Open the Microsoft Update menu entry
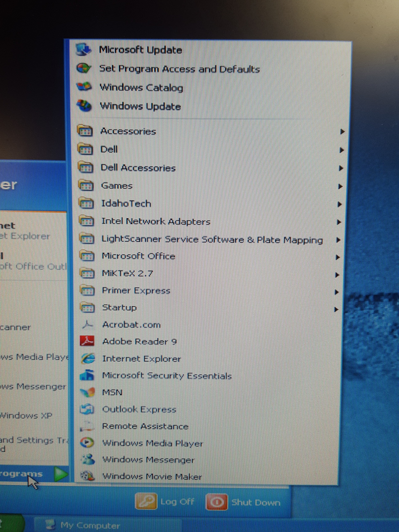This screenshot has height=532, width=399. pos(140,50)
